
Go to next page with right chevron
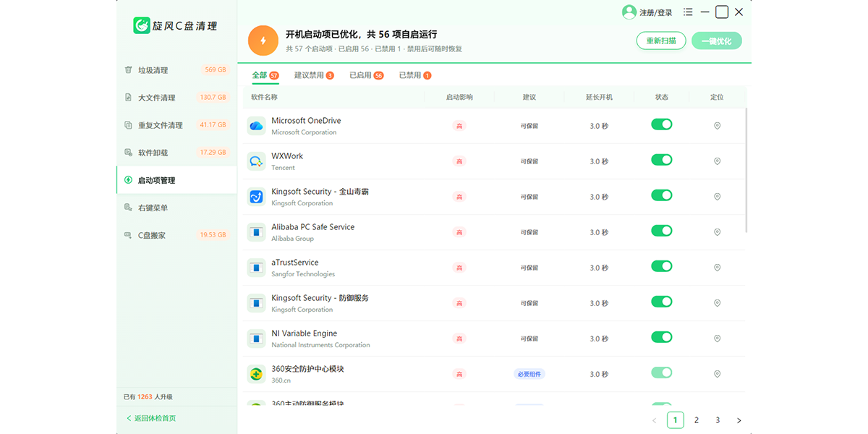coord(739,420)
